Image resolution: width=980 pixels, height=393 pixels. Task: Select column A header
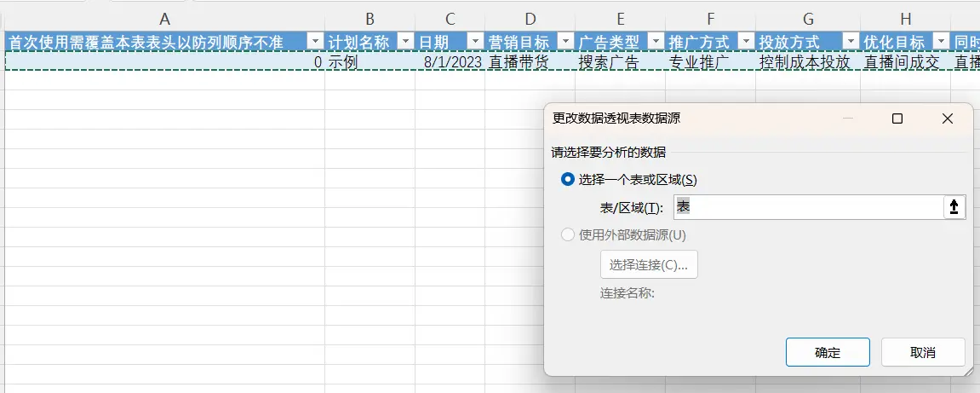point(164,19)
